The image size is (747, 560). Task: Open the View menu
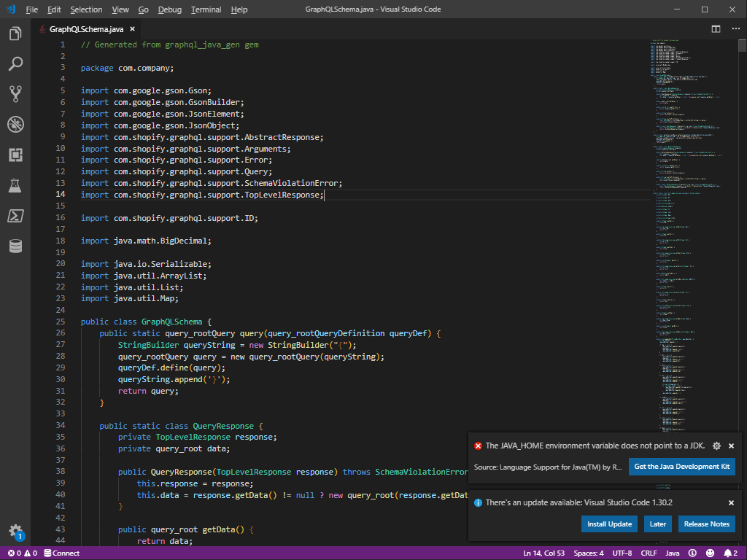click(120, 9)
